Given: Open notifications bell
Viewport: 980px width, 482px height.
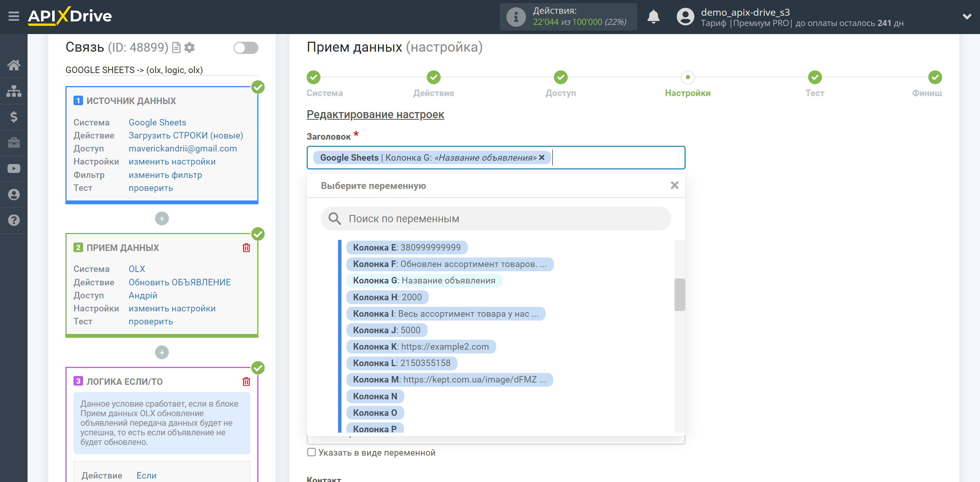Looking at the screenshot, I should coord(653,17).
